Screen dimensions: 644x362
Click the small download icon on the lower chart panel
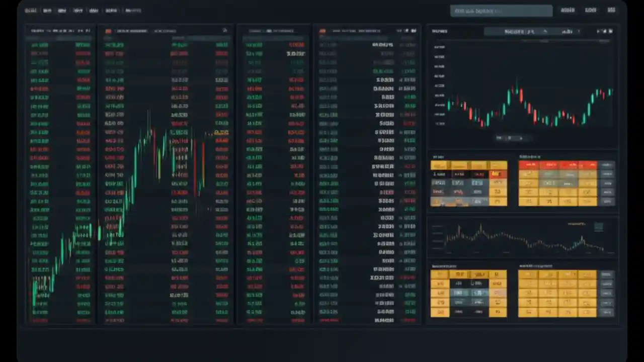pyautogui.click(x=599, y=226)
